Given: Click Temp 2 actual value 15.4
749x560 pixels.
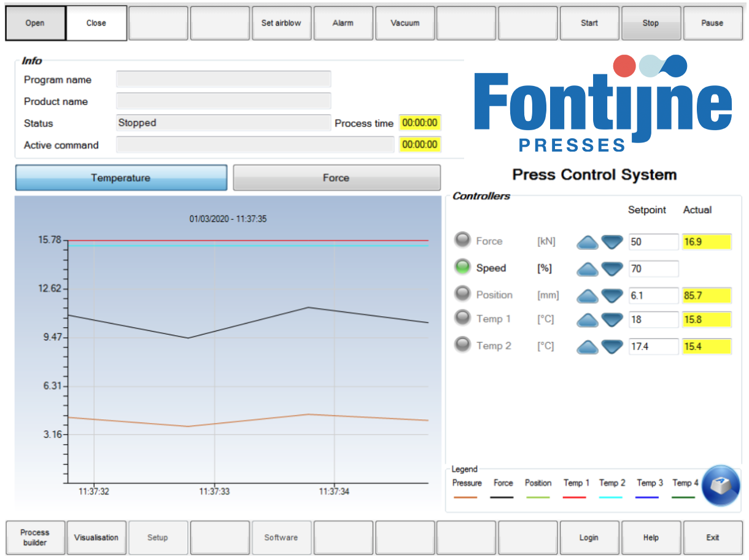Looking at the screenshot, I should pyautogui.click(x=707, y=347).
